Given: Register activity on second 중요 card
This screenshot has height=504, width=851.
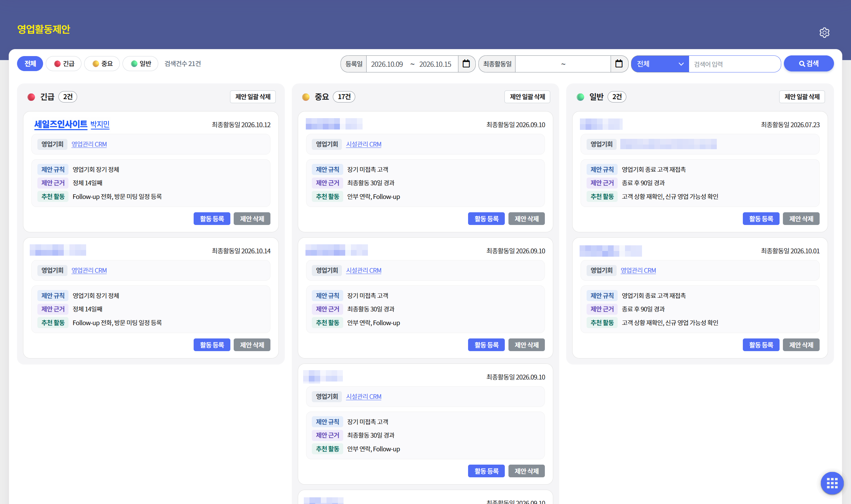Looking at the screenshot, I should pyautogui.click(x=486, y=345).
